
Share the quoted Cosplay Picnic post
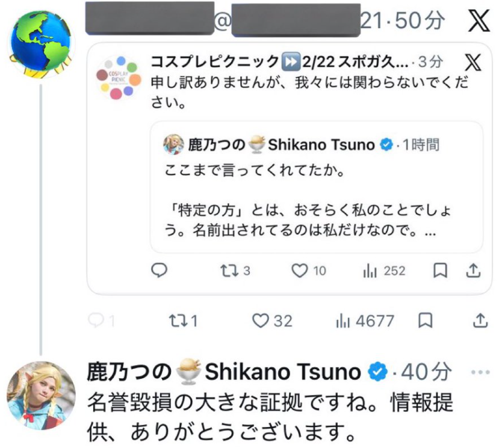click(x=473, y=271)
